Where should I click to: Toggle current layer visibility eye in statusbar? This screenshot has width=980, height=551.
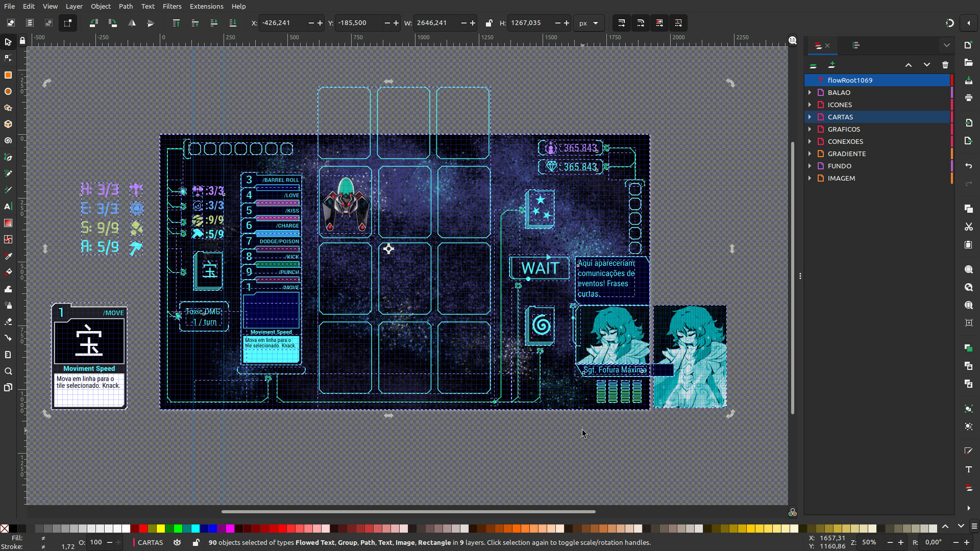[177, 542]
